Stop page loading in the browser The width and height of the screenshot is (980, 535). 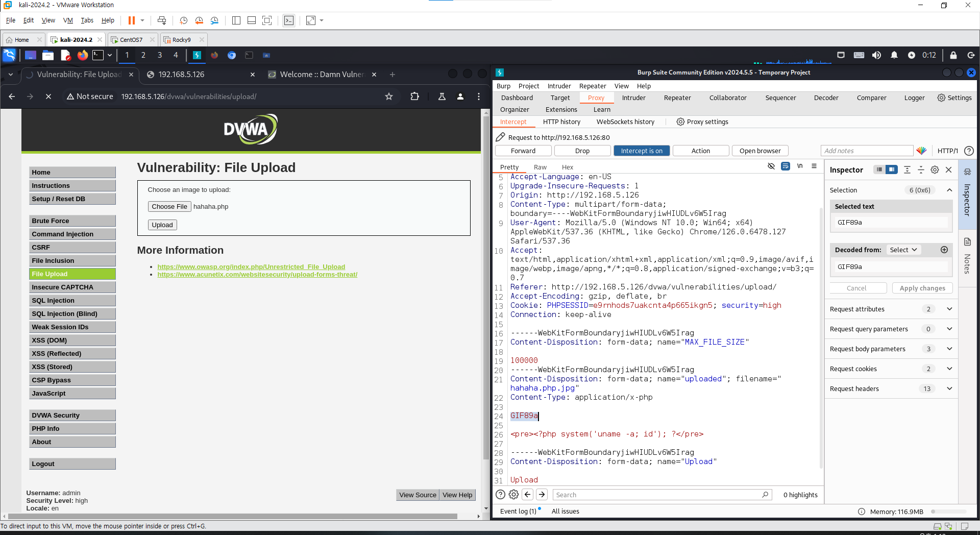[48, 96]
